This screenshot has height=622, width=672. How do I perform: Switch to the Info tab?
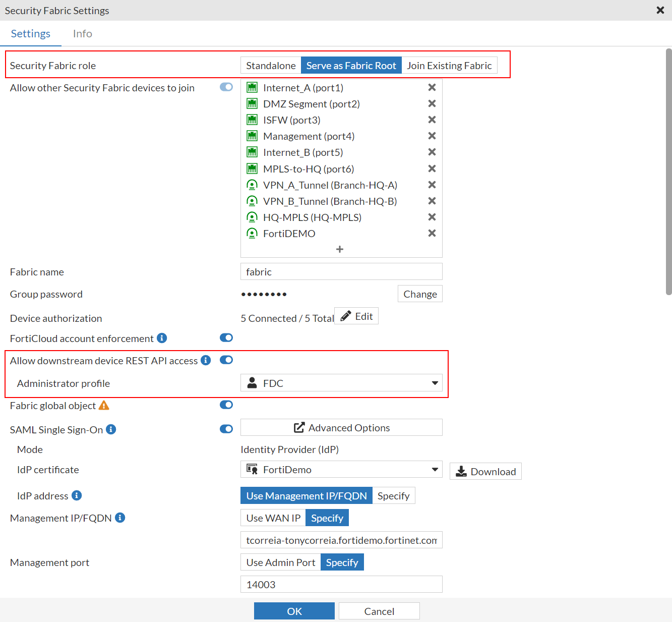pyautogui.click(x=83, y=34)
